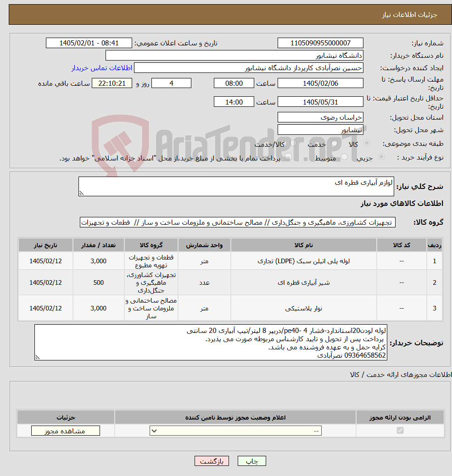
Task: Click the تاریخ نیاز column header
Action: coord(45,245)
